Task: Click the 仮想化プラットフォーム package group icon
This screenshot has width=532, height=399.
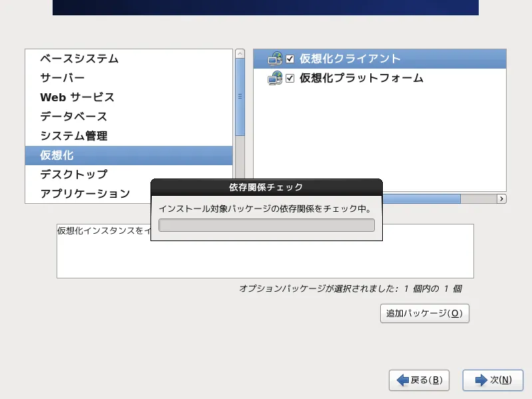Action: [x=275, y=78]
